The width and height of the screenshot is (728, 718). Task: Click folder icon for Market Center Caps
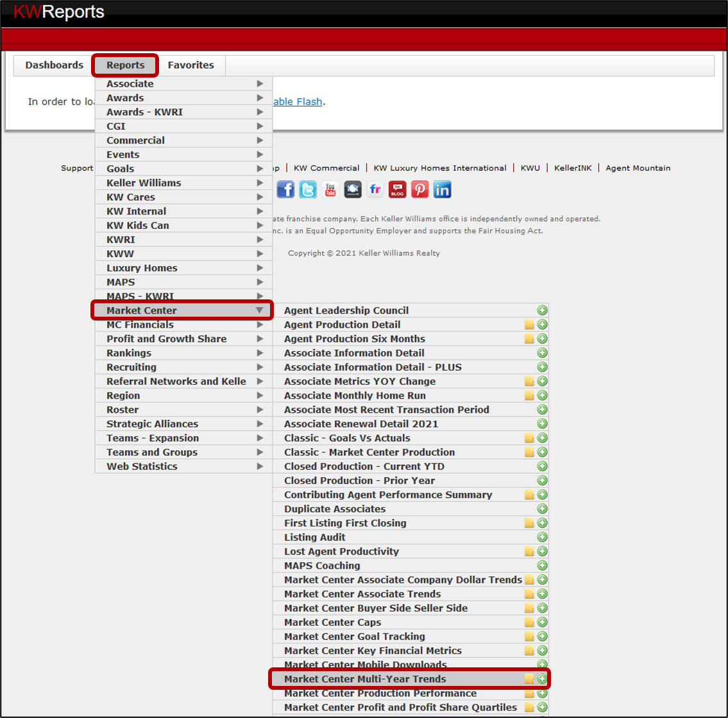[529, 622]
